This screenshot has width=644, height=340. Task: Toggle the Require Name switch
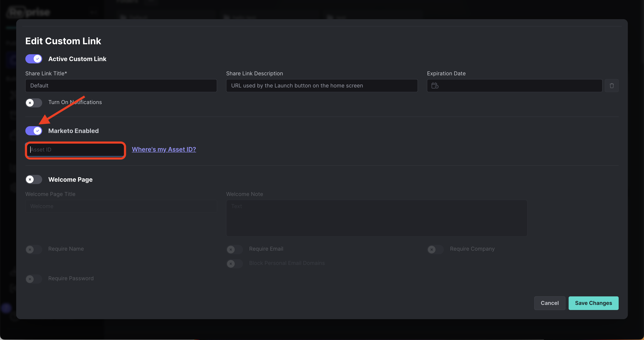pos(34,249)
